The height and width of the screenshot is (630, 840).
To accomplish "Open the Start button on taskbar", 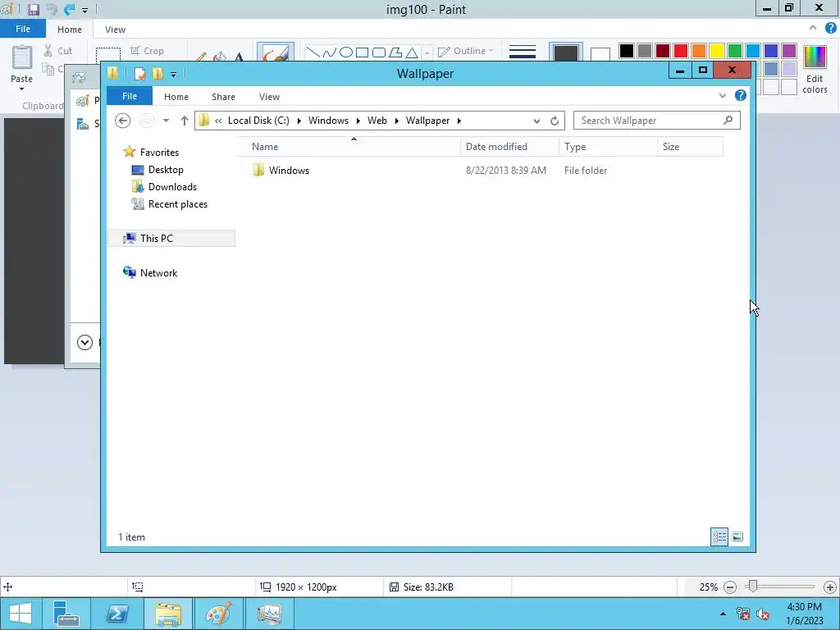I will point(21,614).
